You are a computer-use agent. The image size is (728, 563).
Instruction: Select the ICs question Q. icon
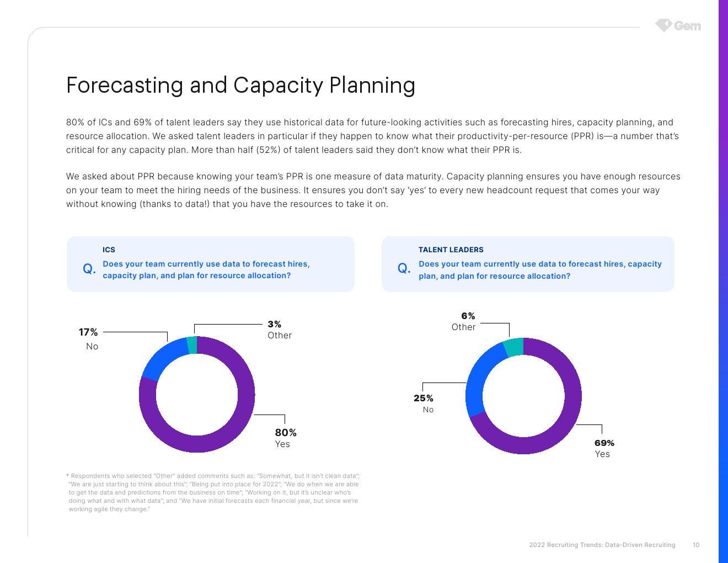point(89,269)
